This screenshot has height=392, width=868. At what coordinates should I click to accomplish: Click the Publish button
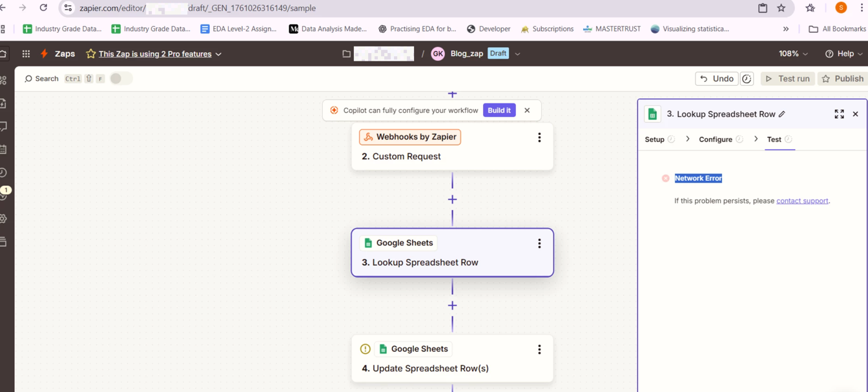point(842,79)
